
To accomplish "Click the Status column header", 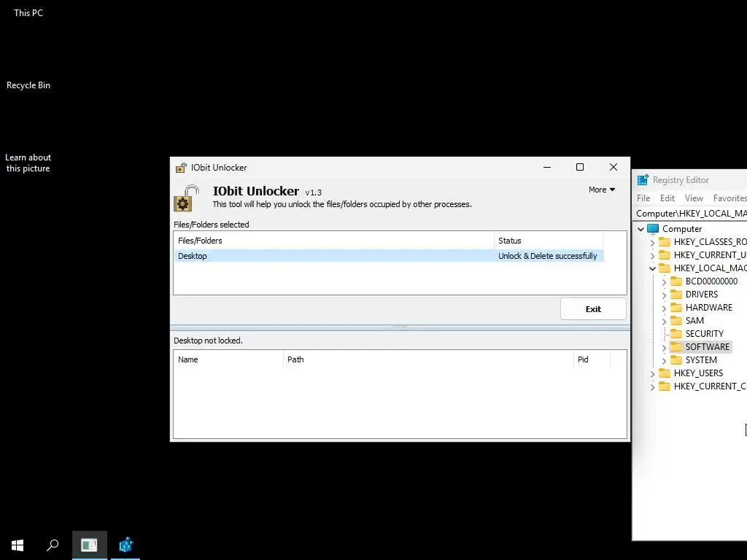I will [549, 241].
